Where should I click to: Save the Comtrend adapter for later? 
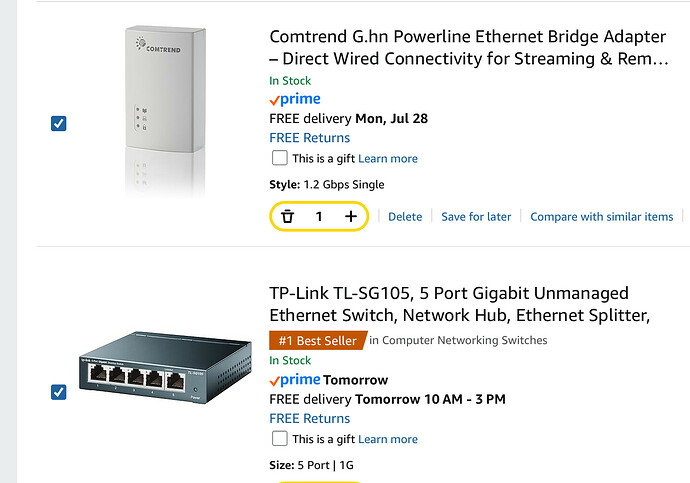476,217
